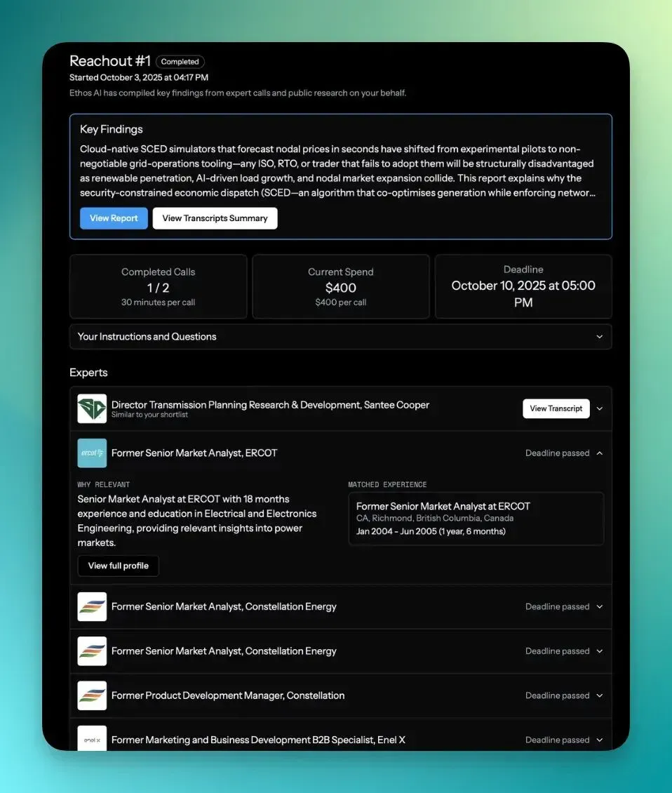Click View Transcript for Santee Cooper expert

(x=556, y=408)
